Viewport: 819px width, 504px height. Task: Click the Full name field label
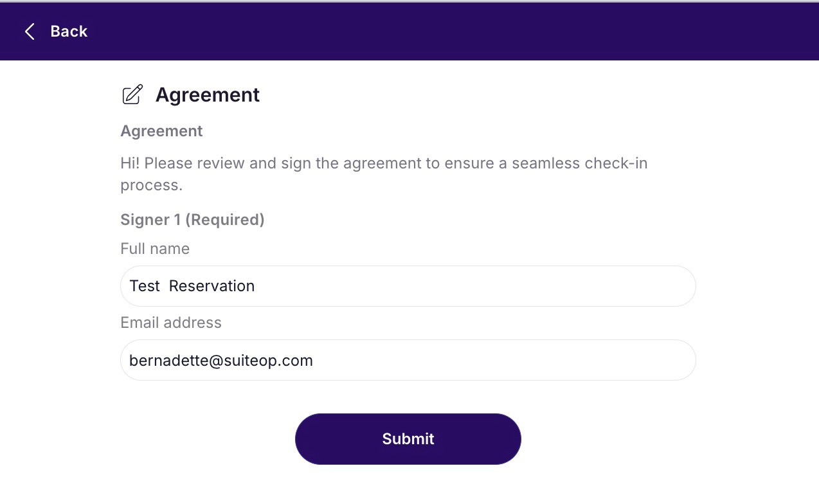coord(155,249)
